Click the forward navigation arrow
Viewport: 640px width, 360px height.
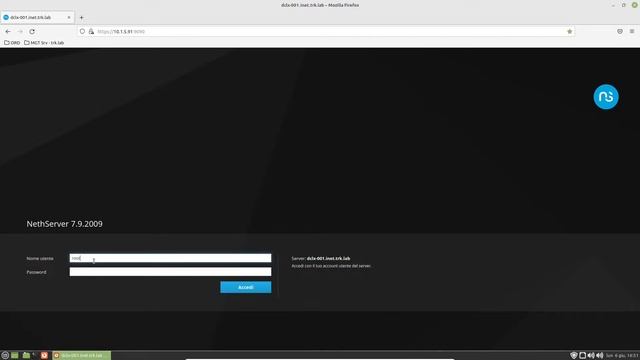[x=20, y=31]
